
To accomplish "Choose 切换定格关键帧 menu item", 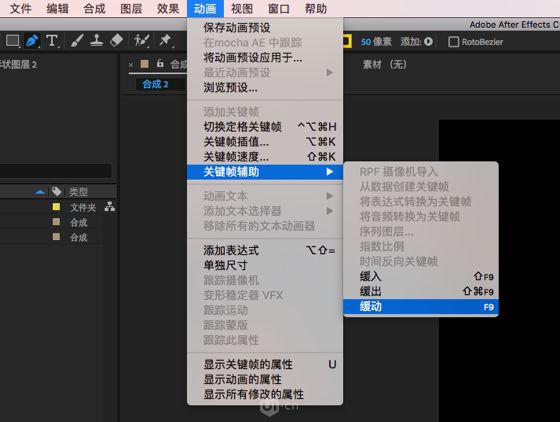I will pyautogui.click(x=265, y=127).
